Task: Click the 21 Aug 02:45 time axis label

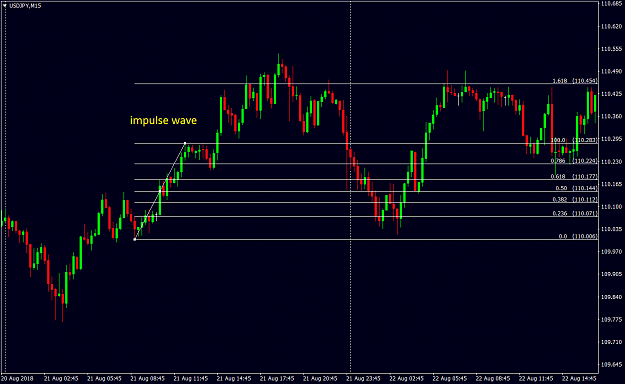Action: click(61, 378)
